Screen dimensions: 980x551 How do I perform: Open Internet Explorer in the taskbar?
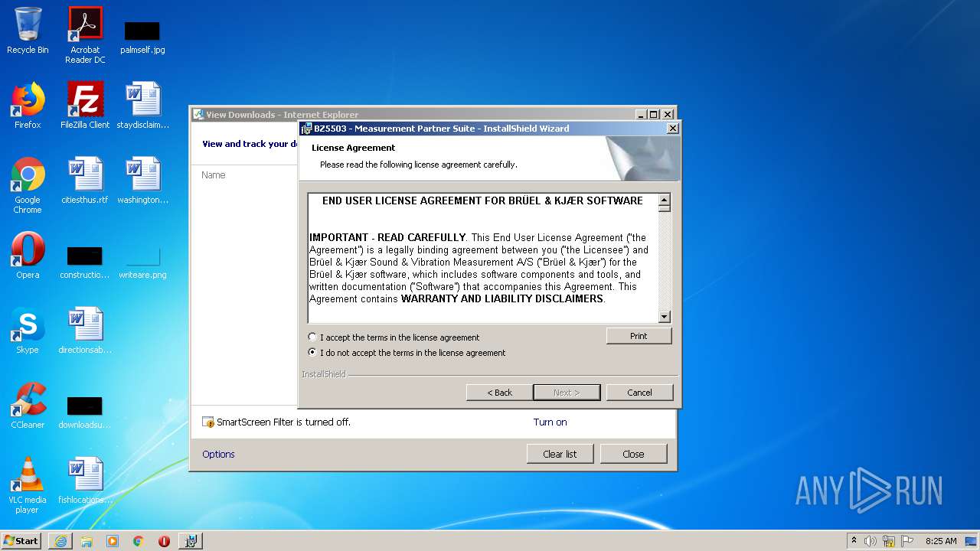pos(60,541)
